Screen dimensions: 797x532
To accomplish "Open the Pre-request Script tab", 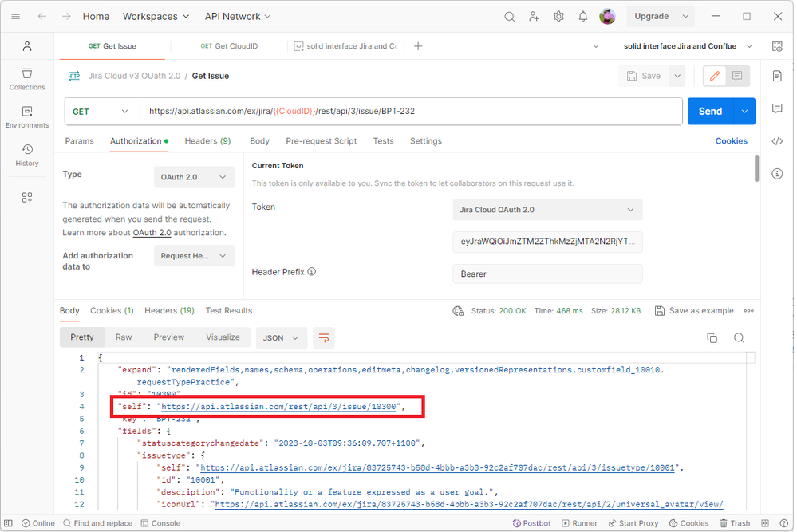I will pyautogui.click(x=322, y=141).
